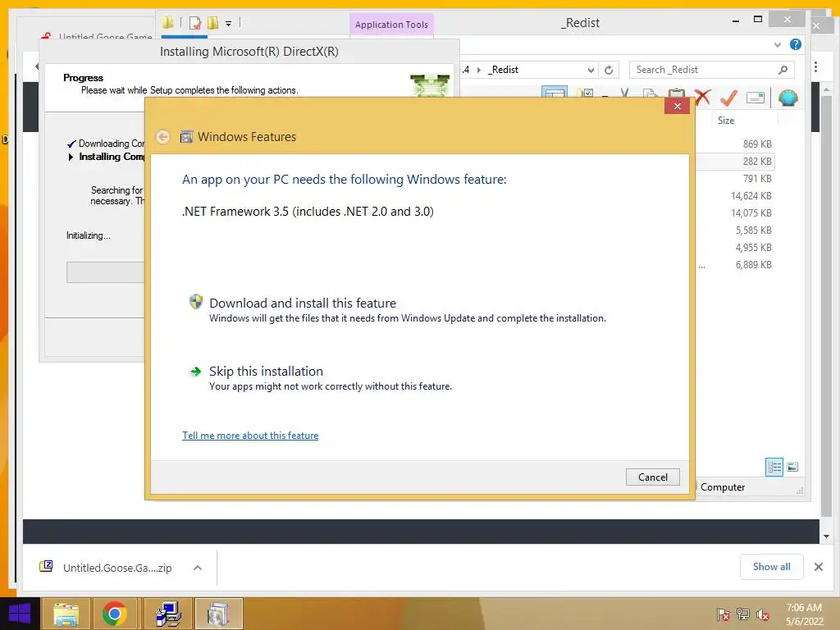The width and height of the screenshot is (840, 630).
Task: Click Chrome three-dot menu icon
Action: coord(815,67)
